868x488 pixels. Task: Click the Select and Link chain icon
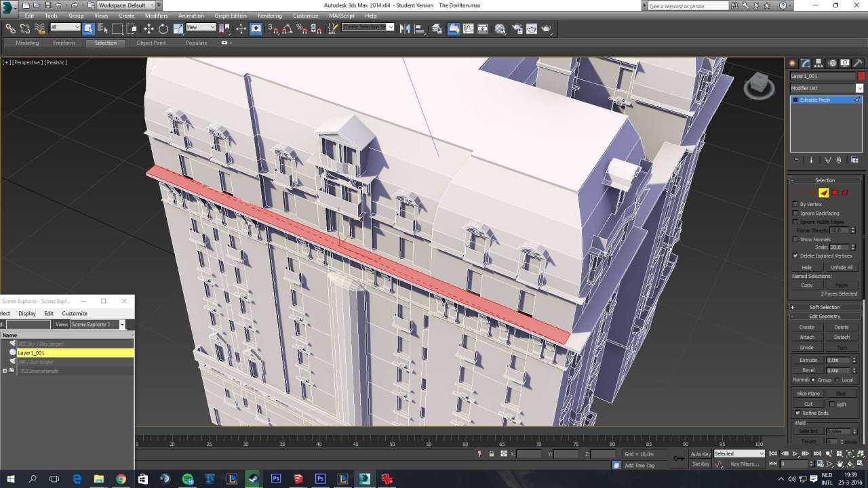pos(10,28)
